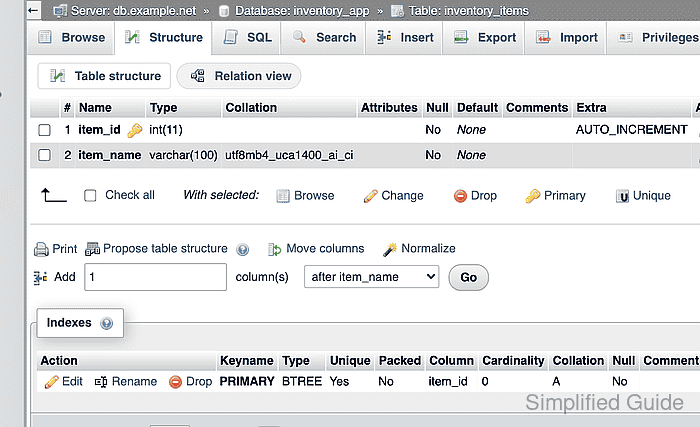This screenshot has width=700, height=427.
Task: Click the Table structure sub-tab label
Action: pyautogui.click(x=117, y=76)
